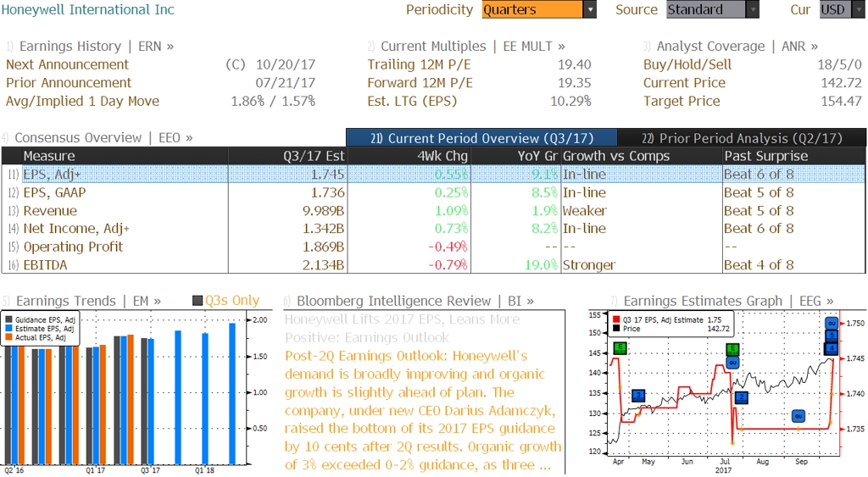This screenshot has height=477, width=868.
Task: Click the Trailing 12M P/E value 19.40
Action: (x=574, y=64)
